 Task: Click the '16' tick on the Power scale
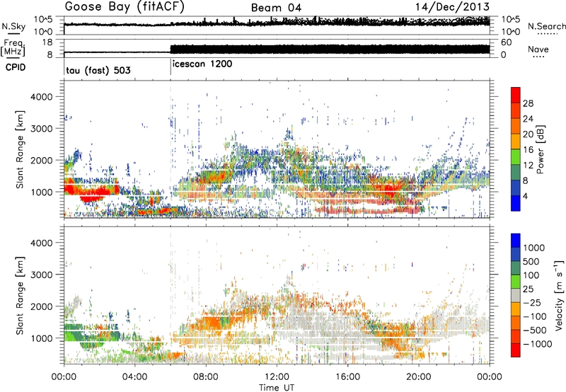coord(528,149)
